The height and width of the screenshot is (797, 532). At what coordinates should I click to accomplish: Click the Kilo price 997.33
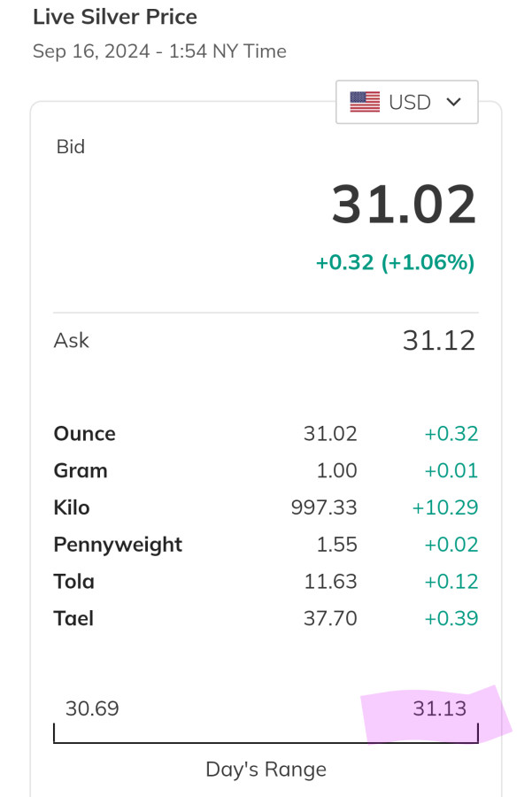324,507
